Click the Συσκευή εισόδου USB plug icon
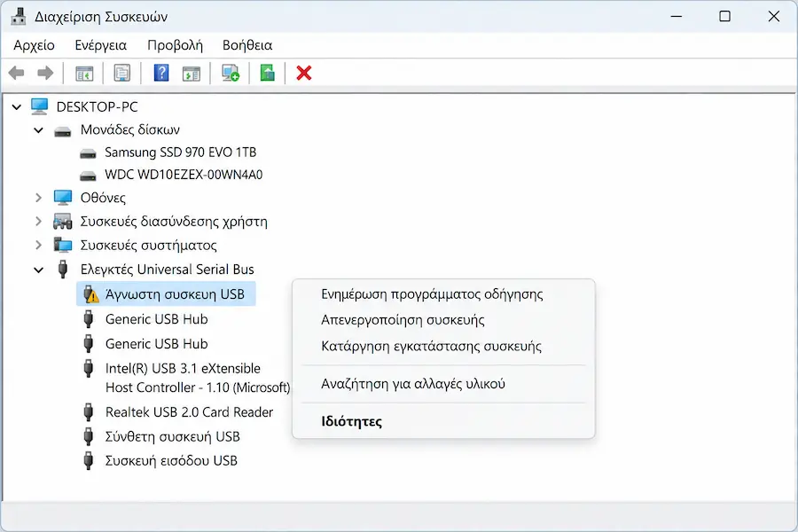 89,460
